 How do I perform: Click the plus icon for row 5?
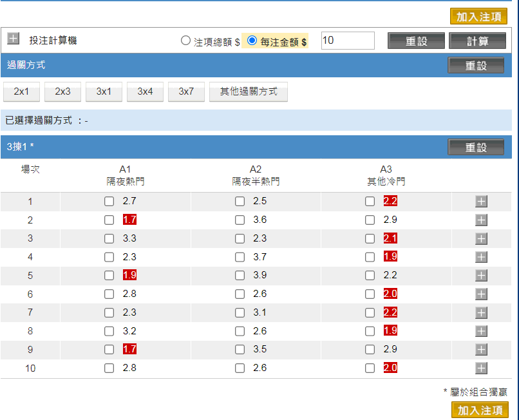coord(481,276)
